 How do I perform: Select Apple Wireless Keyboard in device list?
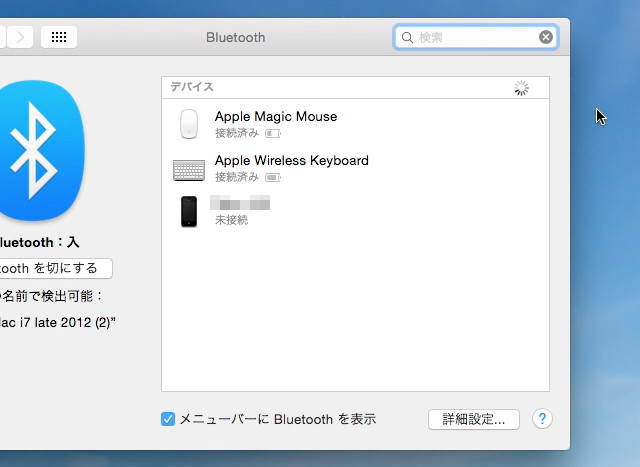(x=355, y=168)
